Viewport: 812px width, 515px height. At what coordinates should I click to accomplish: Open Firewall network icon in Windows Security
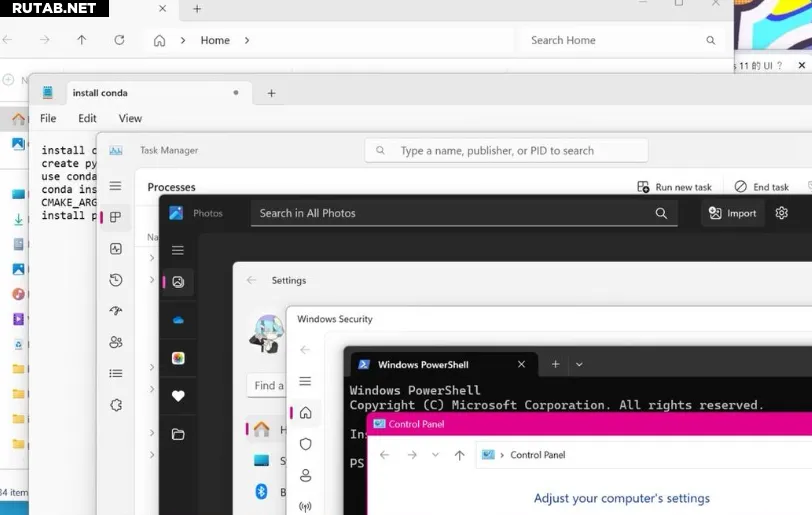[306, 506]
